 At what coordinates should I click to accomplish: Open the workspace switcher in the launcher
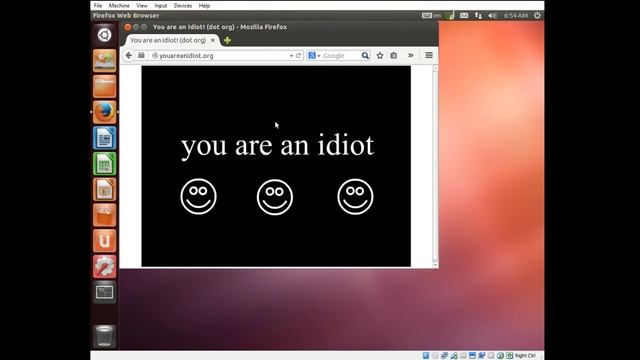click(104, 292)
